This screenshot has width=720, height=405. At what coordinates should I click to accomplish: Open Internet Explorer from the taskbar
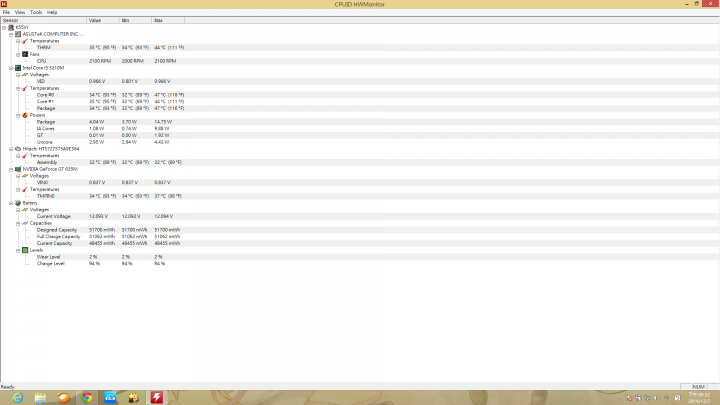(17, 398)
